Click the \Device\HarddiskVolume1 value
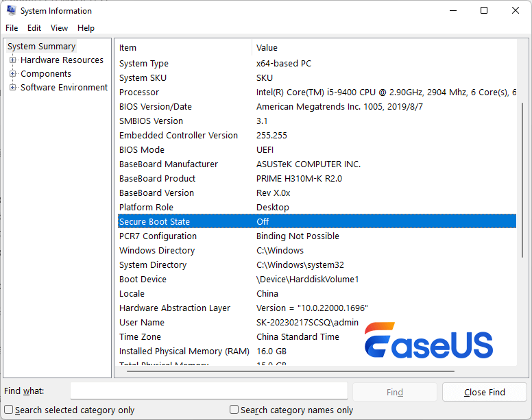The width and height of the screenshot is (532, 420). pyautogui.click(x=307, y=280)
